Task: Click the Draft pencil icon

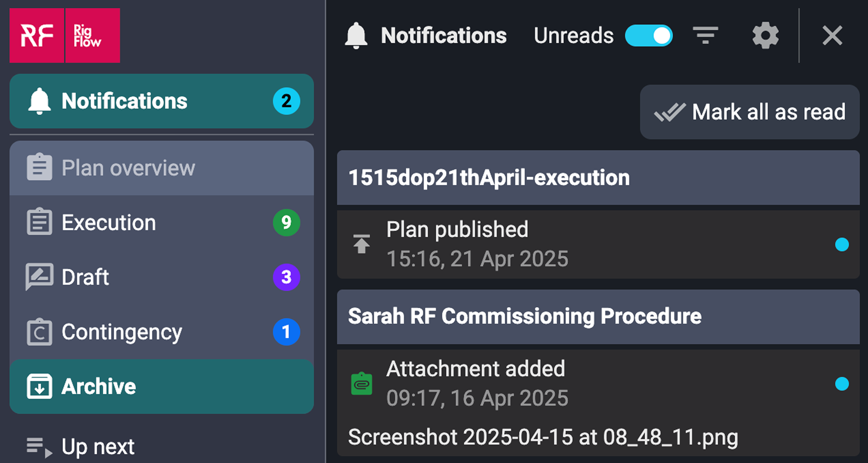Action: [x=40, y=277]
